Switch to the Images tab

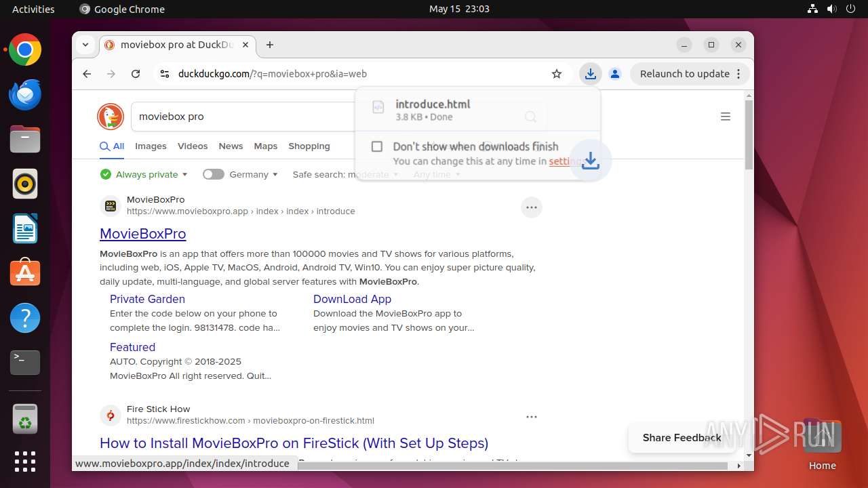click(151, 146)
